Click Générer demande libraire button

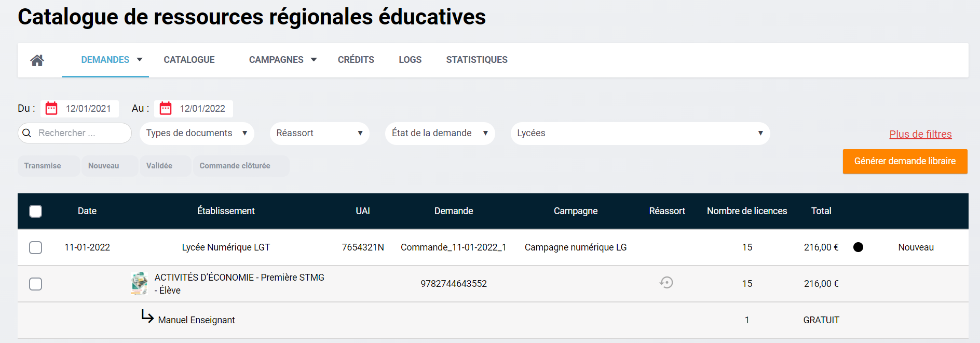coord(905,161)
